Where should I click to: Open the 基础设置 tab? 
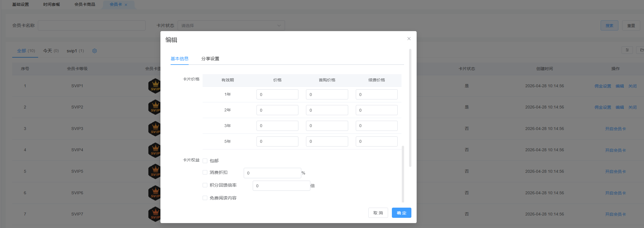tap(20, 4)
